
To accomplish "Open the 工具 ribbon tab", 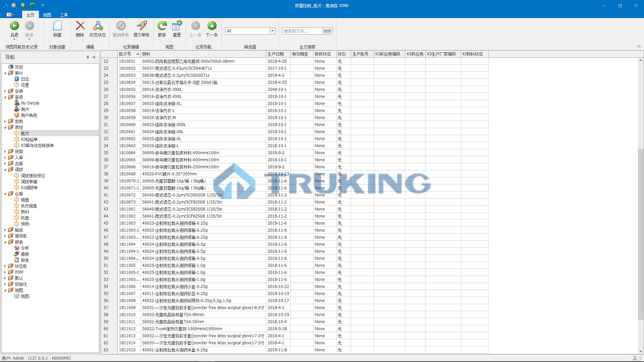I will coord(64,15).
